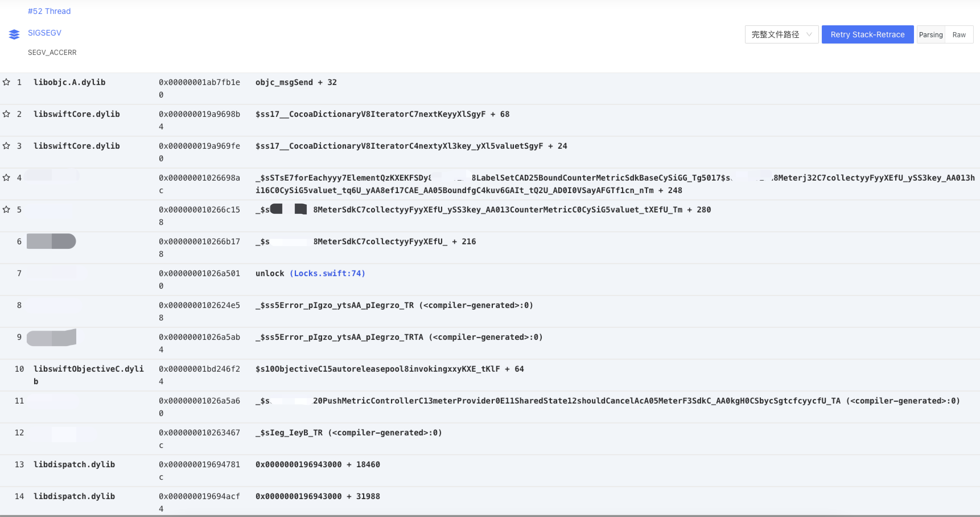Star the libobjc.A.dylib frame

[x=6, y=82]
